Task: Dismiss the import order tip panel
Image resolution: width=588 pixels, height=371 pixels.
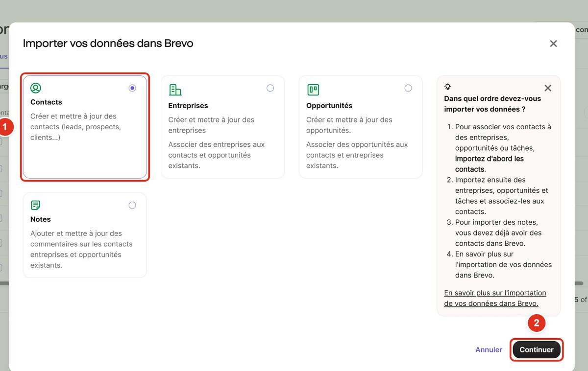Action: coord(548,88)
